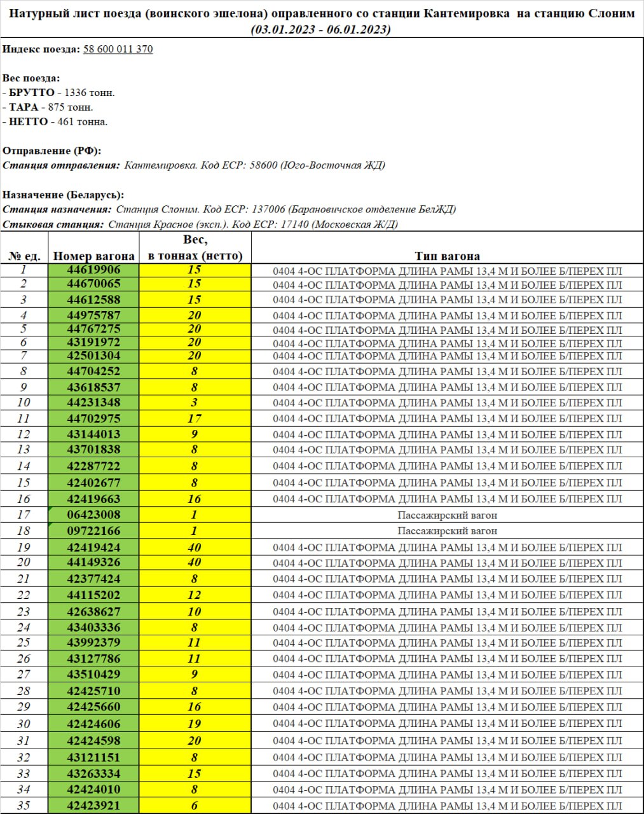This screenshot has height=814, width=644.
Task: Select wagon number cell 44149326
Action: coord(93,562)
